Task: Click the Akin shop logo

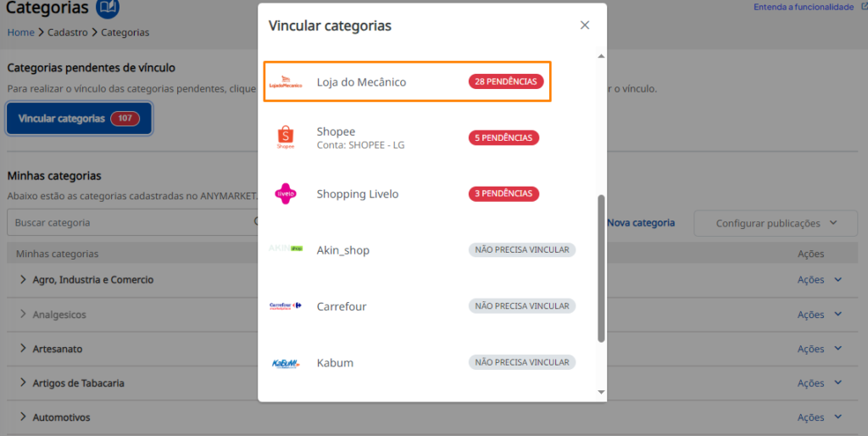Action: (286, 249)
